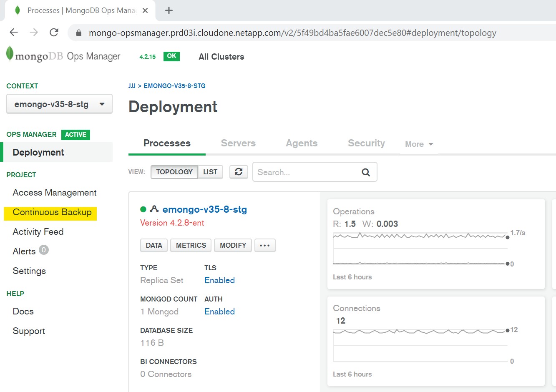
Task: Open Continuous Backup in sidebar
Action: (52, 212)
